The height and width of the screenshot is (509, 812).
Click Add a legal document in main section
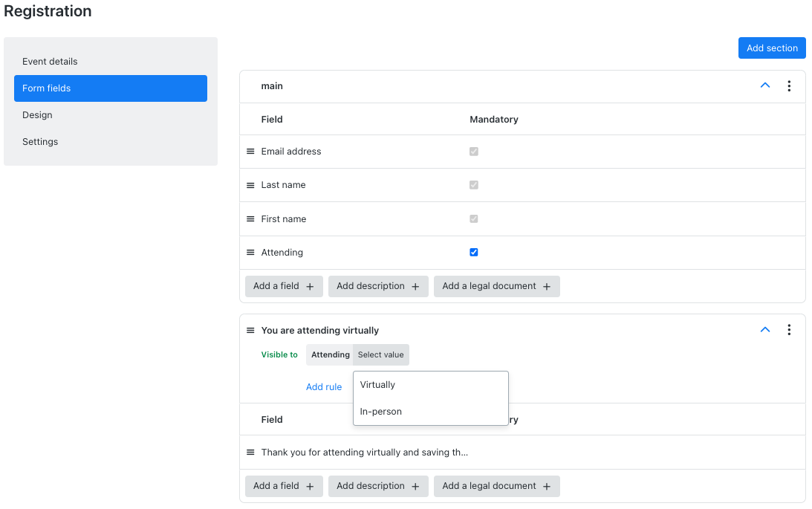(x=496, y=286)
